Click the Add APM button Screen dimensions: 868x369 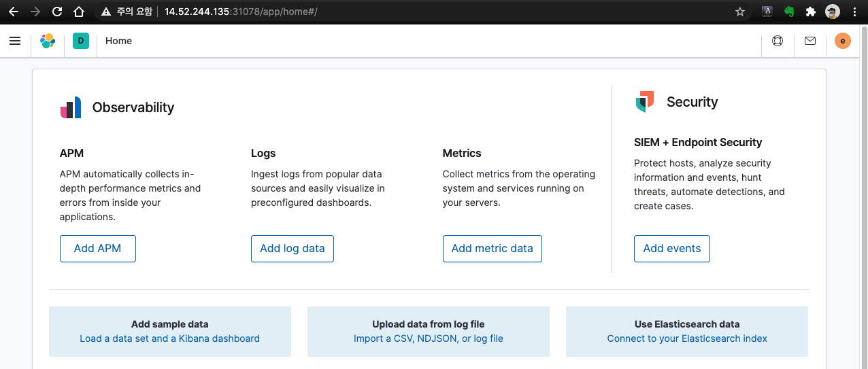coord(98,249)
